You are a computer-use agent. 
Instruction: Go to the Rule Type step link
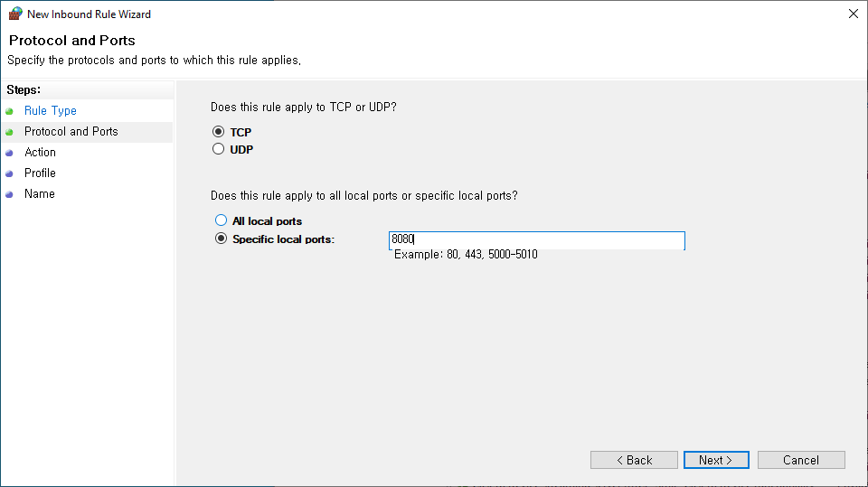pyautogui.click(x=51, y=111)
